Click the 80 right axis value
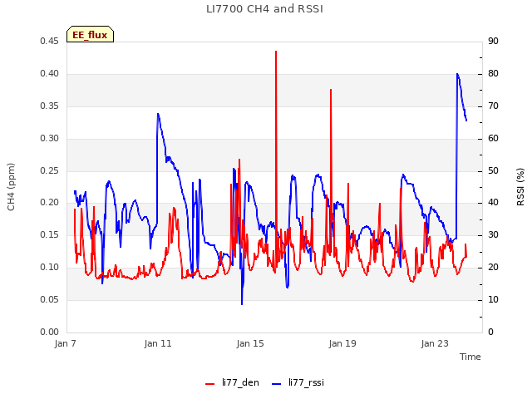The image size is (532, 399). (x=493, y=74)
